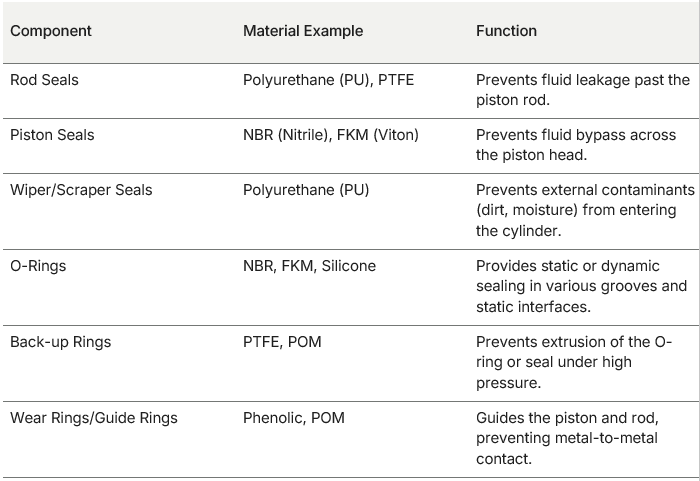Image resolution: width=700 pixels, height=481 pixels.
Task: Click the Material Example column header
Action: click(x=303, y=31)
